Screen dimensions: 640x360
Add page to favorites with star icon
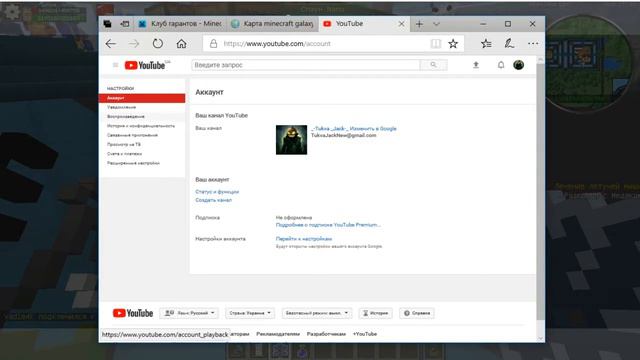pos(453,44)
